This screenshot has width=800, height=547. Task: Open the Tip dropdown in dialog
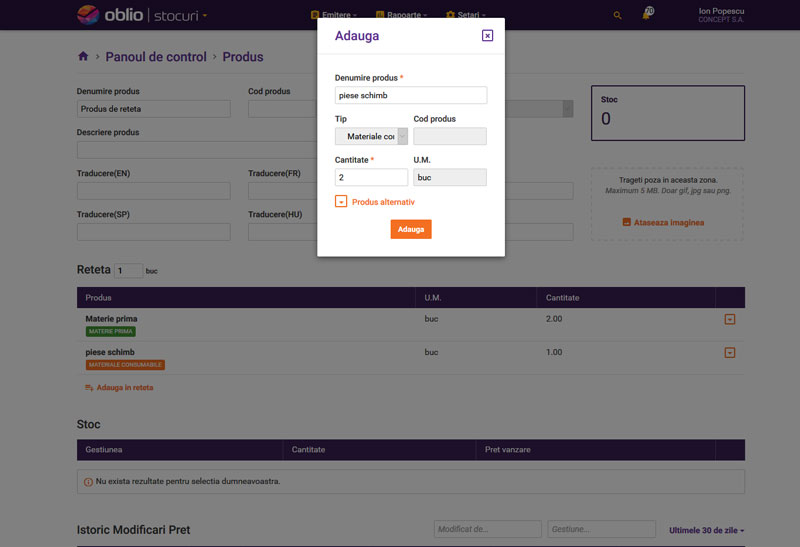click(x=371, y=136)
